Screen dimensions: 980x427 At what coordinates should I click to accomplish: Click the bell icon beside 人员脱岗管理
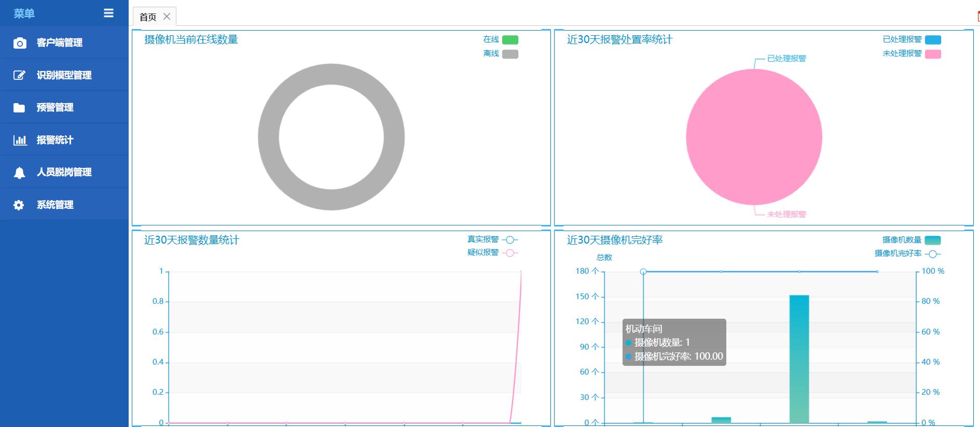(x=19, y=173)
